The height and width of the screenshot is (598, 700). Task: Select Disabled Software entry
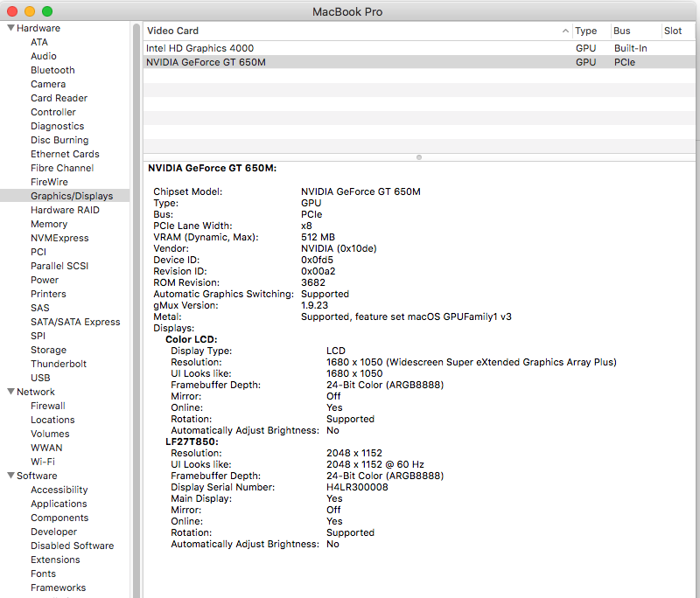coord(73,546)
